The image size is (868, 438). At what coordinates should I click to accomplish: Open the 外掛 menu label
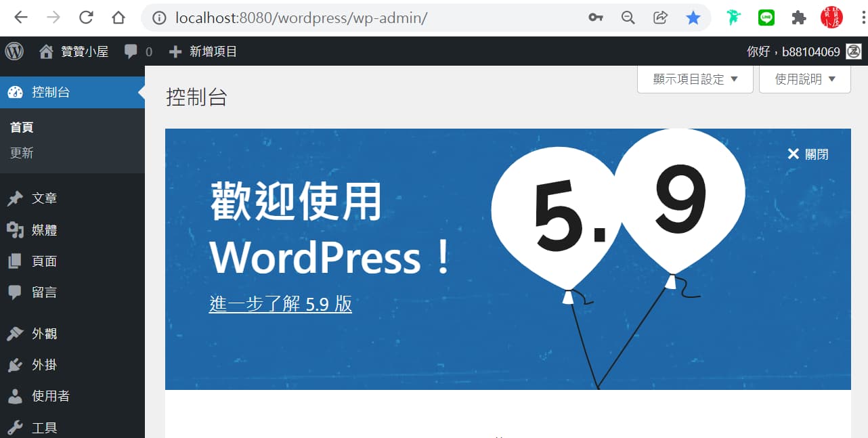pyautogui.click(x=45, y=365)
